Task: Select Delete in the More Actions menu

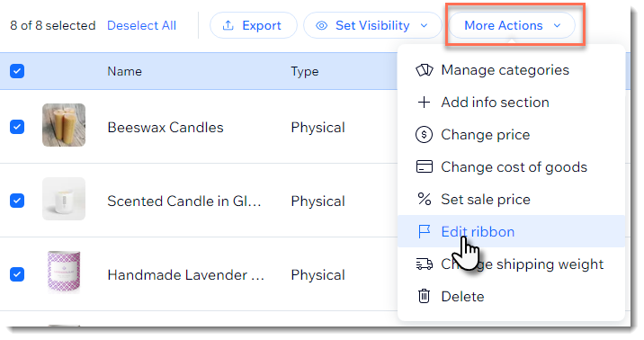Action: [x=512, y=296]
